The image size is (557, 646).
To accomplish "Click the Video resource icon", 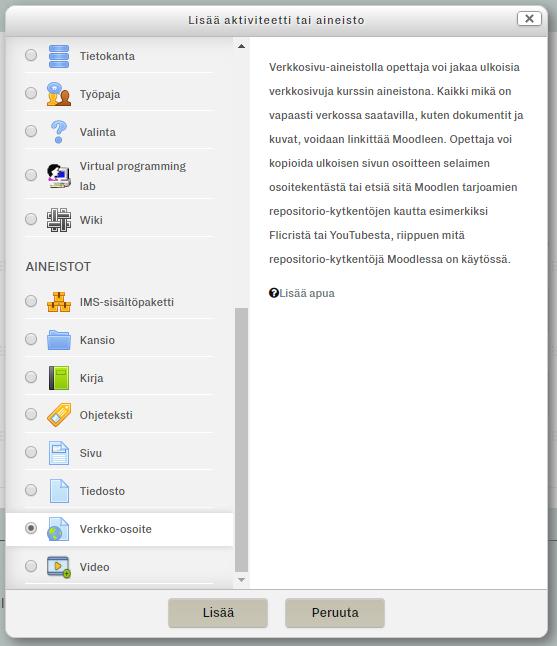I will [59, 567].
